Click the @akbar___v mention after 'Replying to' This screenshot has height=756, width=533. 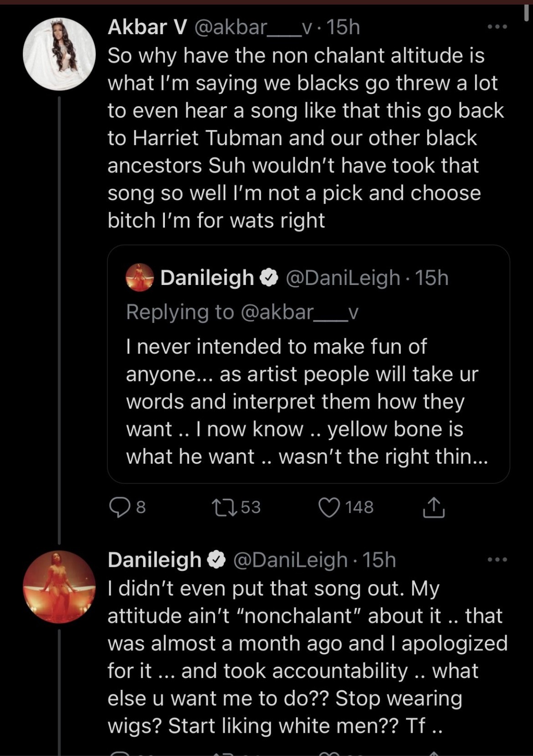pyautogui.click(x=299, y=312)
